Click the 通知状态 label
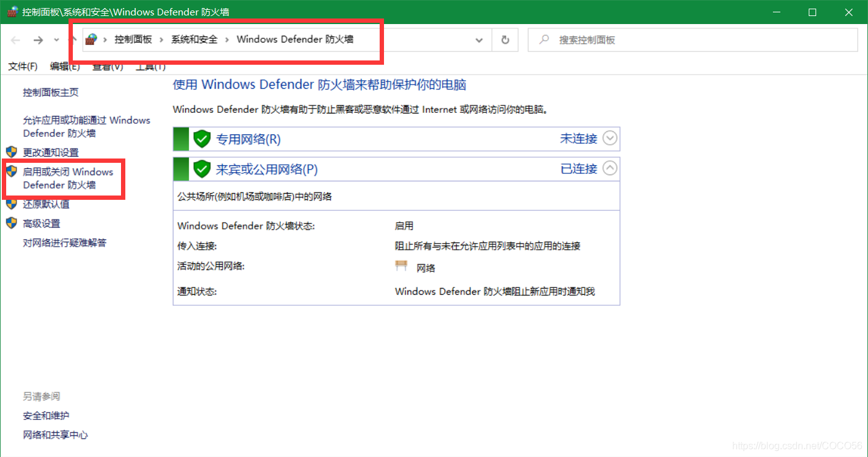Image resolution: width=868 pixels, height=457 pixels. pyautogui.click(x=197, y=292)
